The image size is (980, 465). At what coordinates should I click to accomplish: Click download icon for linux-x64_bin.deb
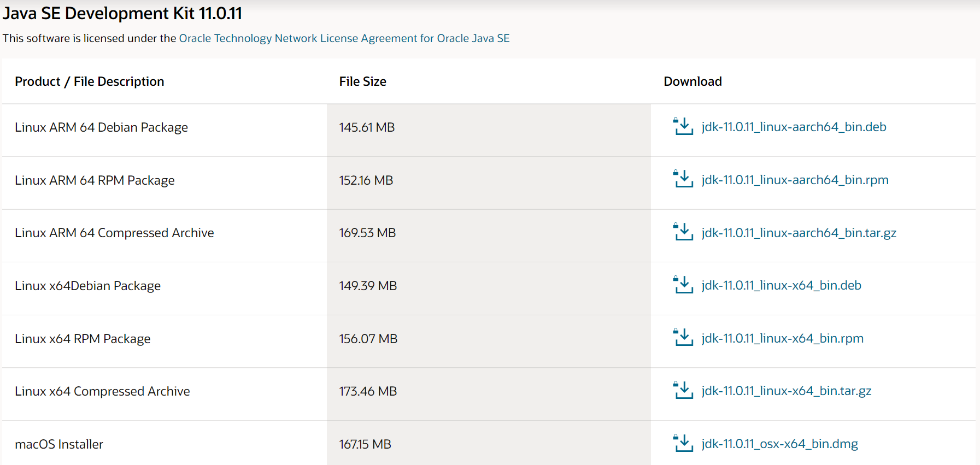pos(683,285)
